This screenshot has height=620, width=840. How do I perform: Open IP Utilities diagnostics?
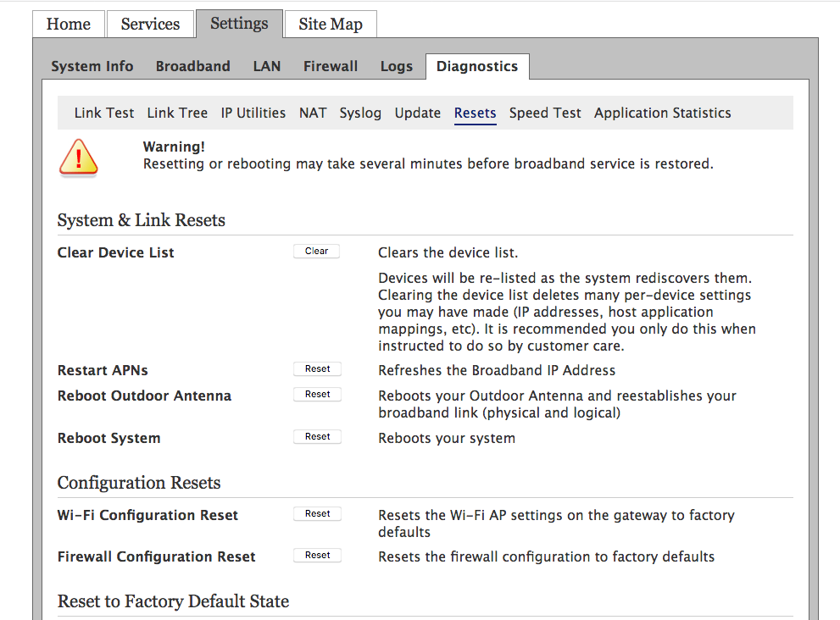253,113
